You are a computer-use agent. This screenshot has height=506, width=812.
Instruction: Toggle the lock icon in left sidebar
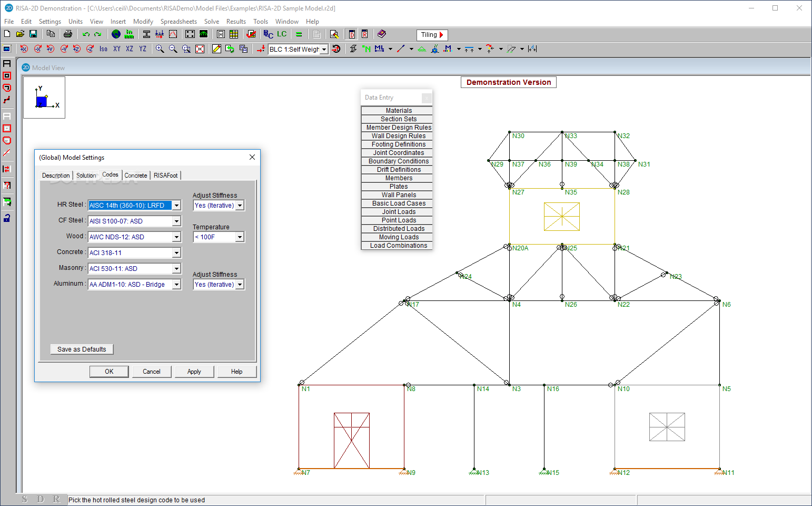click(7, 218)
